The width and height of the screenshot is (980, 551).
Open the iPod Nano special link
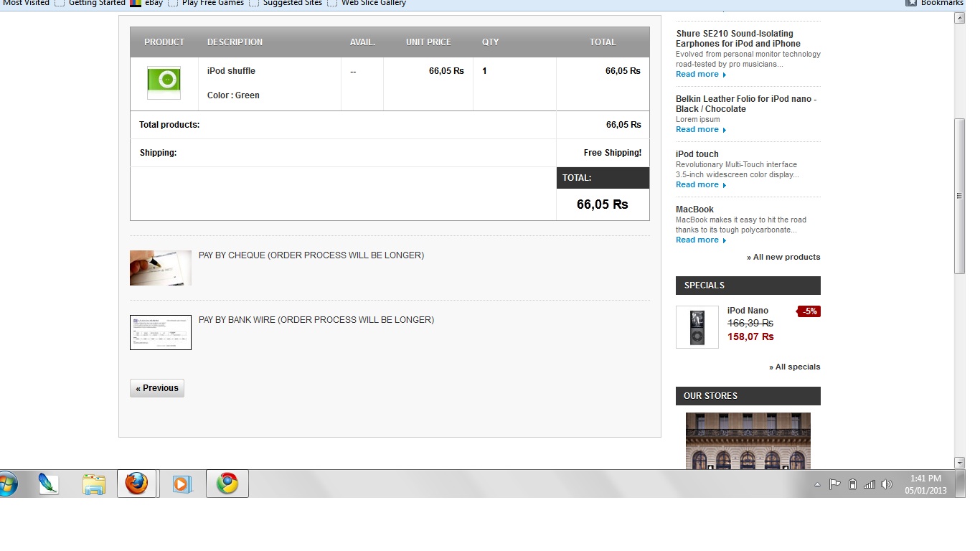(x=748, y=311)
